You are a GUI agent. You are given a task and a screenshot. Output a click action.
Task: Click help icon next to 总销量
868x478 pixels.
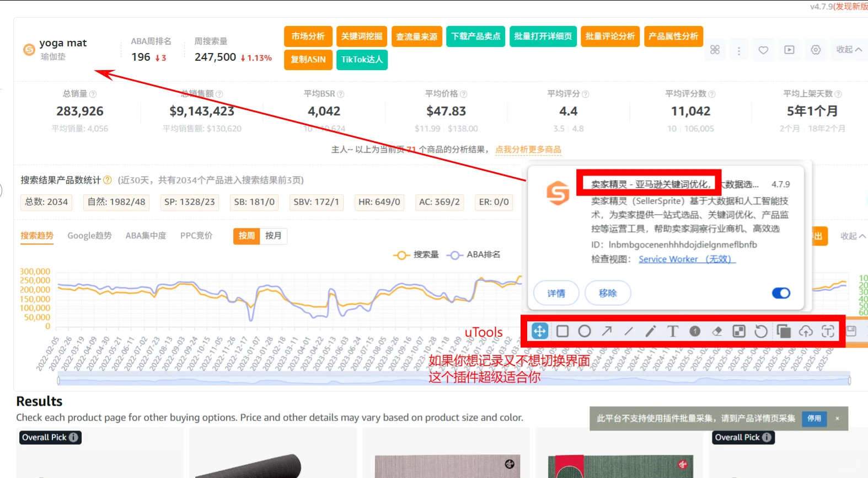(x=93, y=94)
